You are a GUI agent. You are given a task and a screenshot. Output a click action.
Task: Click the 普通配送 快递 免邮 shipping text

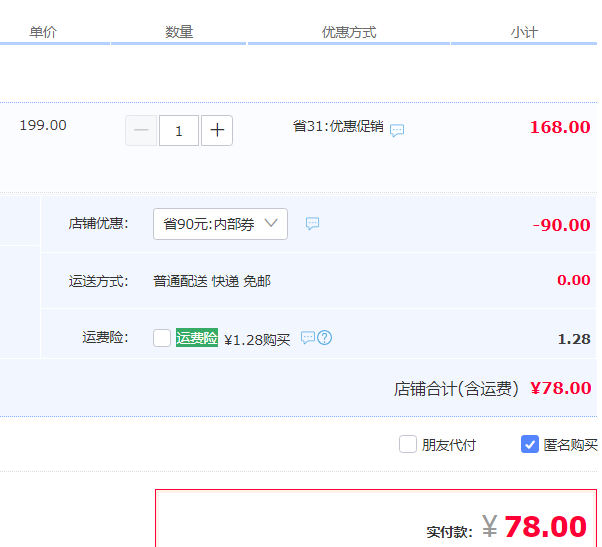212,281
